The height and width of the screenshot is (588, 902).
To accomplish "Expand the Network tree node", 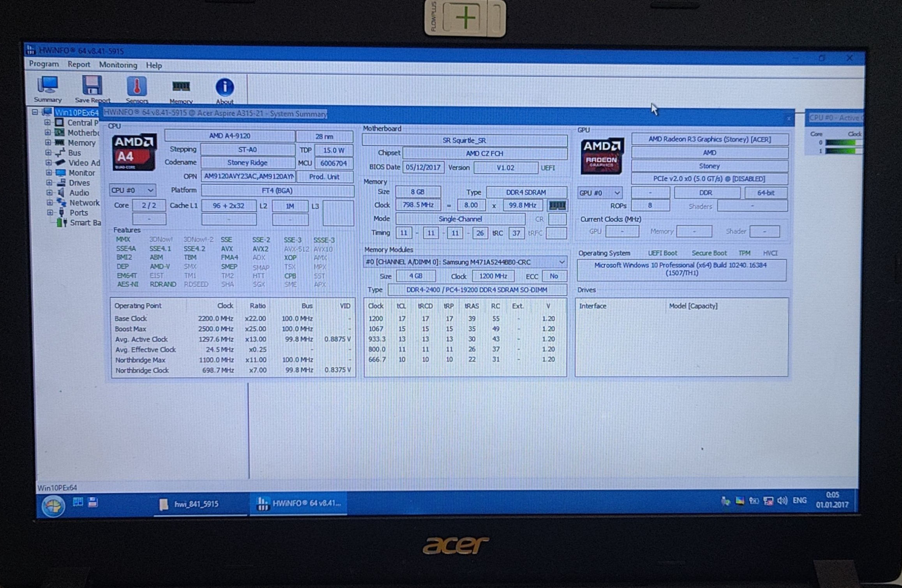I will [x=50, y=203].
